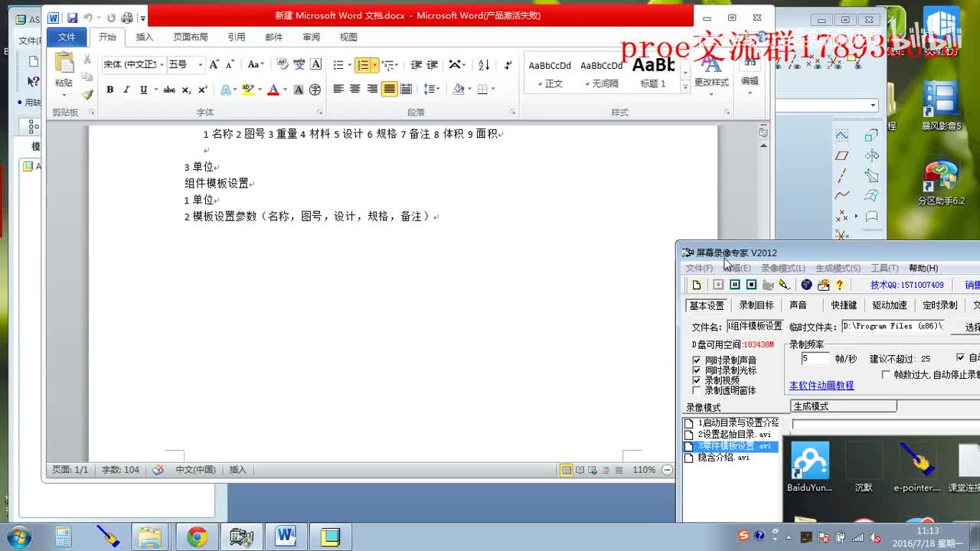Click the 帧/秒 frame rate input field

coord(815,358)
